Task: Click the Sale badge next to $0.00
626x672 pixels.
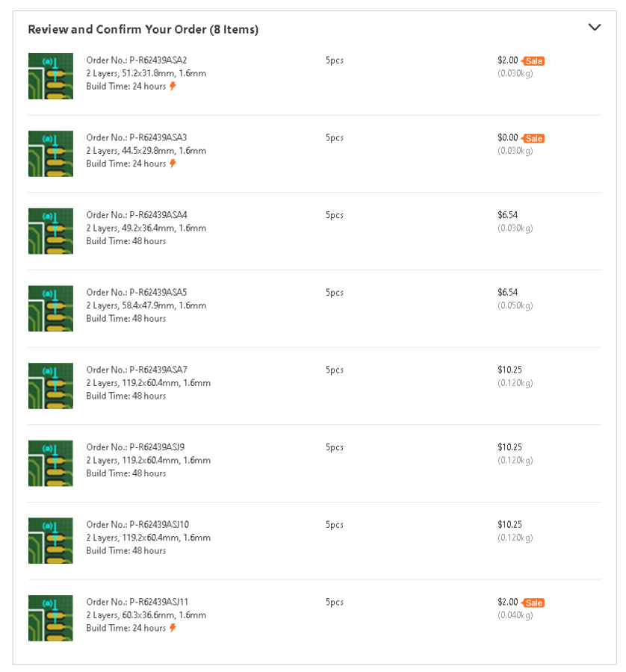Action: click(533, 139)
